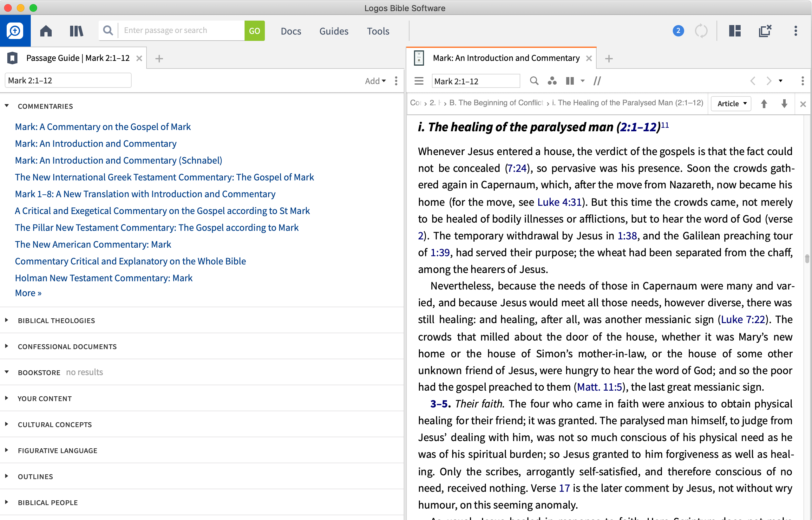This screenshot has height=520, width=812.
Task: Open New International Greek Testament Commentary link
Action: click(165, 177)
